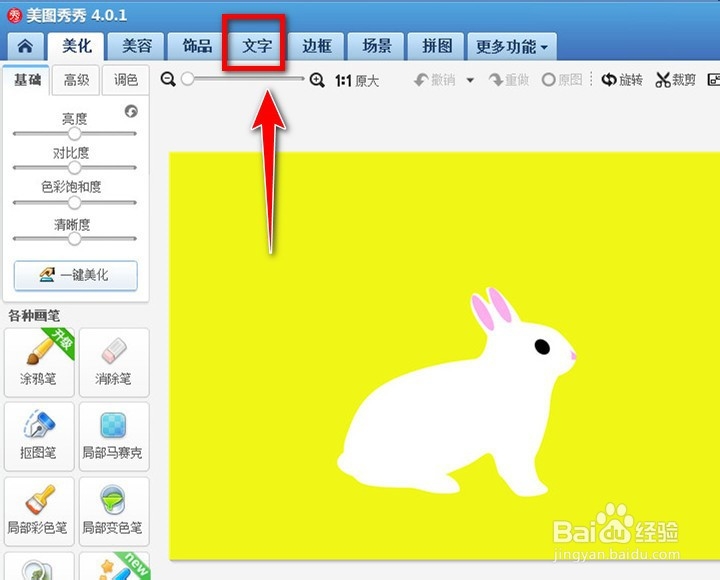The image size is (720, 580).
Task: Click the 一键美化 button
Action: tap(76, 276)
